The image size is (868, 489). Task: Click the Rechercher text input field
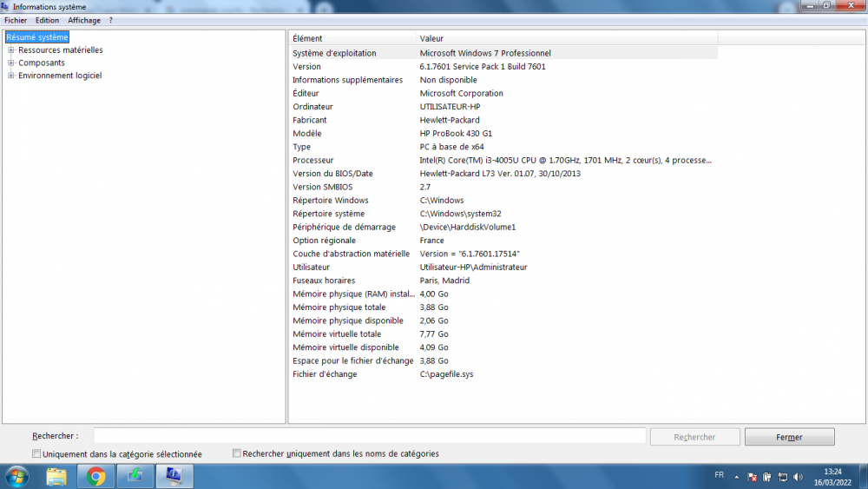tap(369, 436)
